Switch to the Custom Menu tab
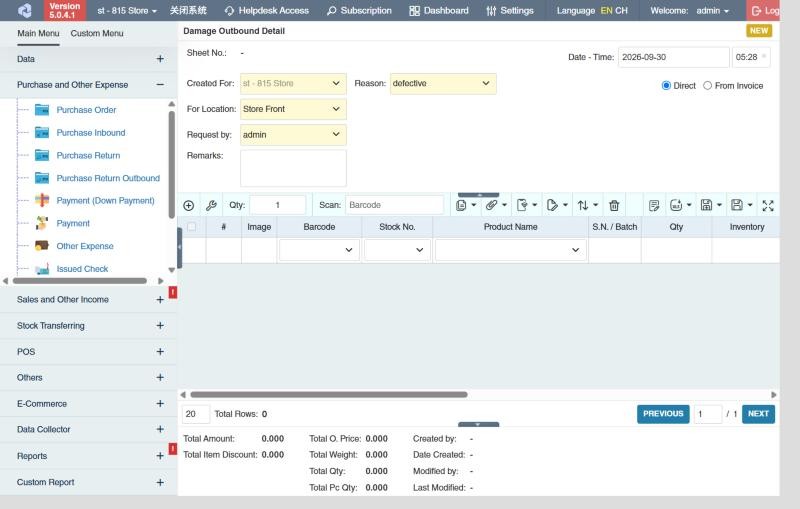Screen dimensions: 800x509 pyautogui.click(x=97, y=34)
